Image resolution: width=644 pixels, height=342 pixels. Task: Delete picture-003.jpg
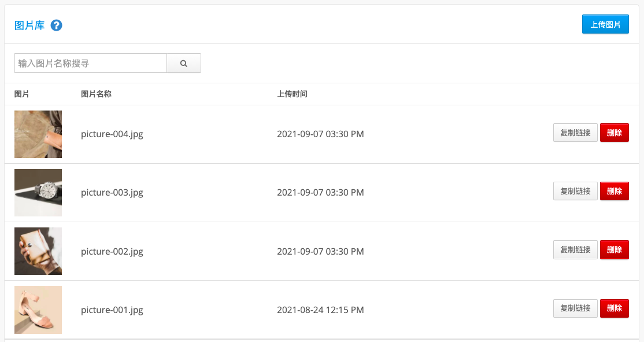click(x=615, y=191)
